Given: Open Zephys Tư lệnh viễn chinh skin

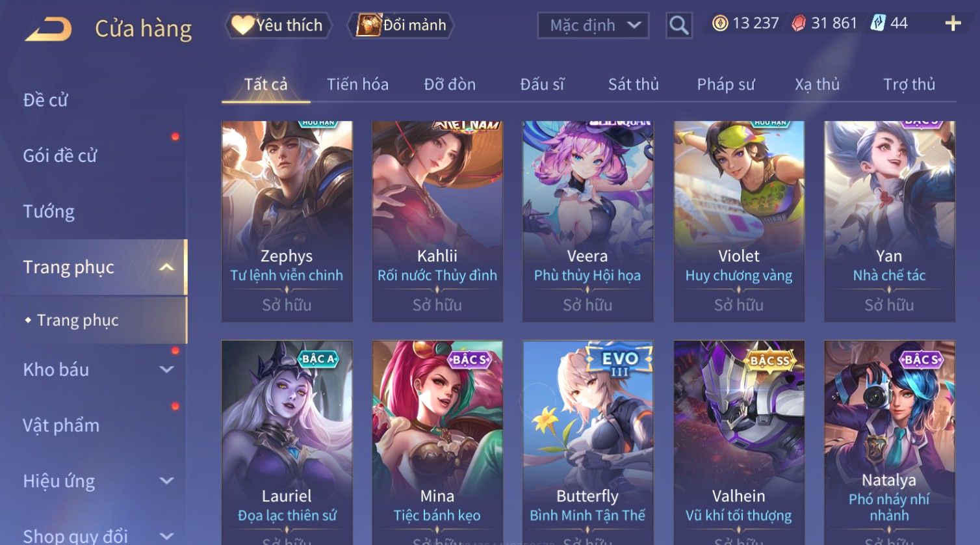Looking at the screenshot, I should [287, 221].
